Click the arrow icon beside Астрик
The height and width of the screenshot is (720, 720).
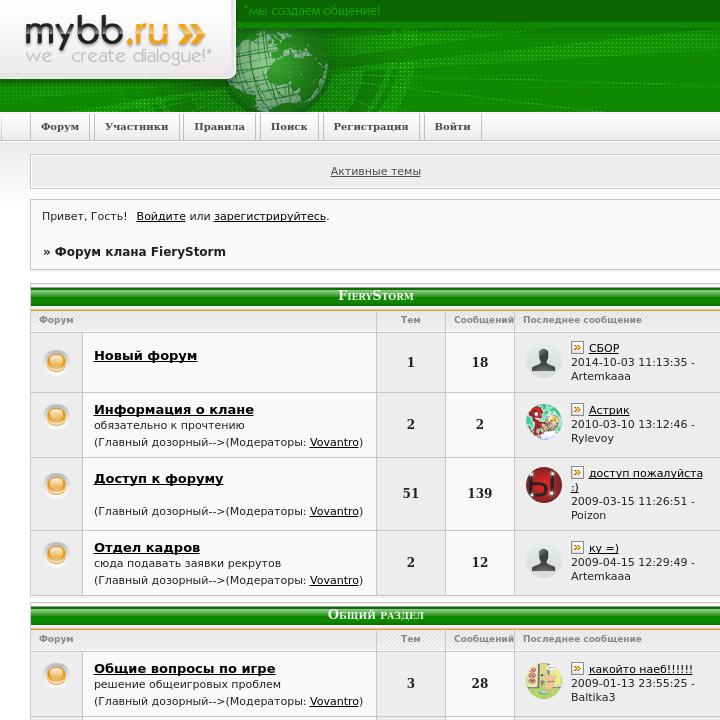[x=577, y=409]
